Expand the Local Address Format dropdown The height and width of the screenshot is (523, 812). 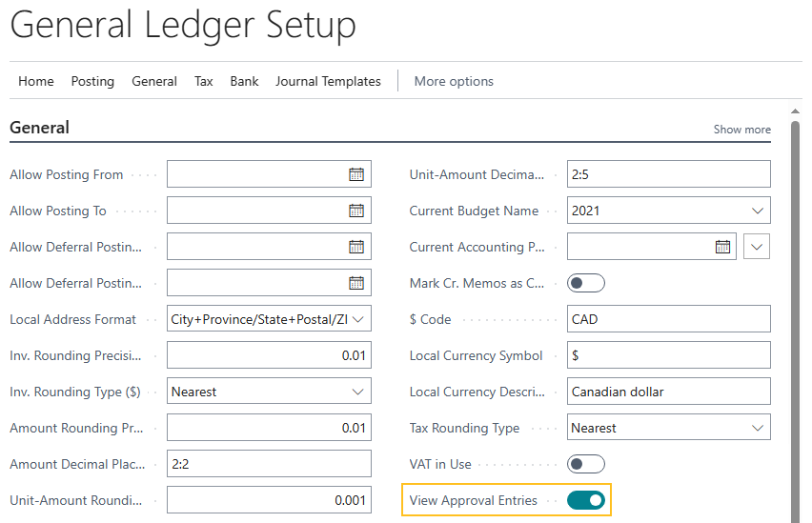[358, 319]
